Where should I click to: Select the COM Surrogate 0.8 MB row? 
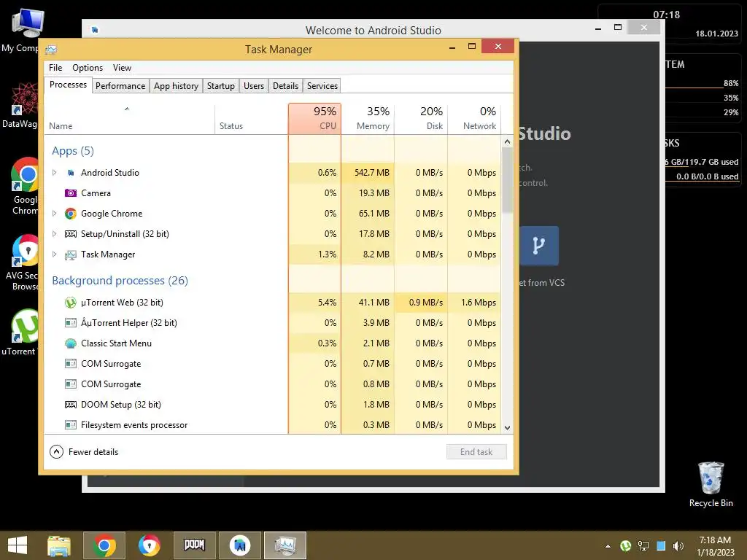[273, 384]
